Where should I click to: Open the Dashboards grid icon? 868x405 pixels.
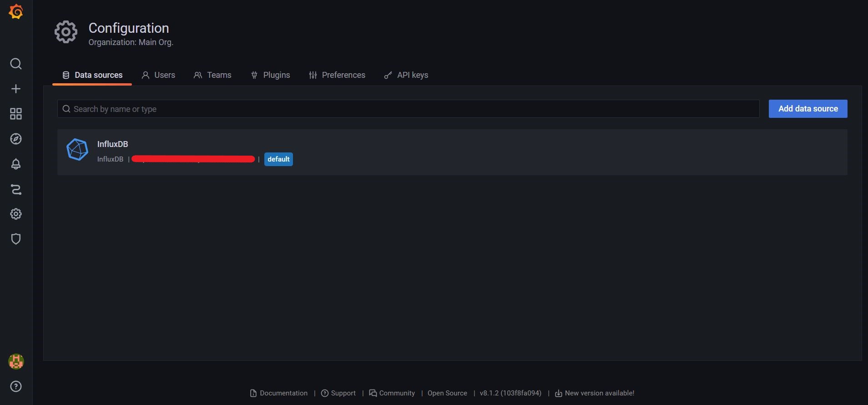pos(16,114)
